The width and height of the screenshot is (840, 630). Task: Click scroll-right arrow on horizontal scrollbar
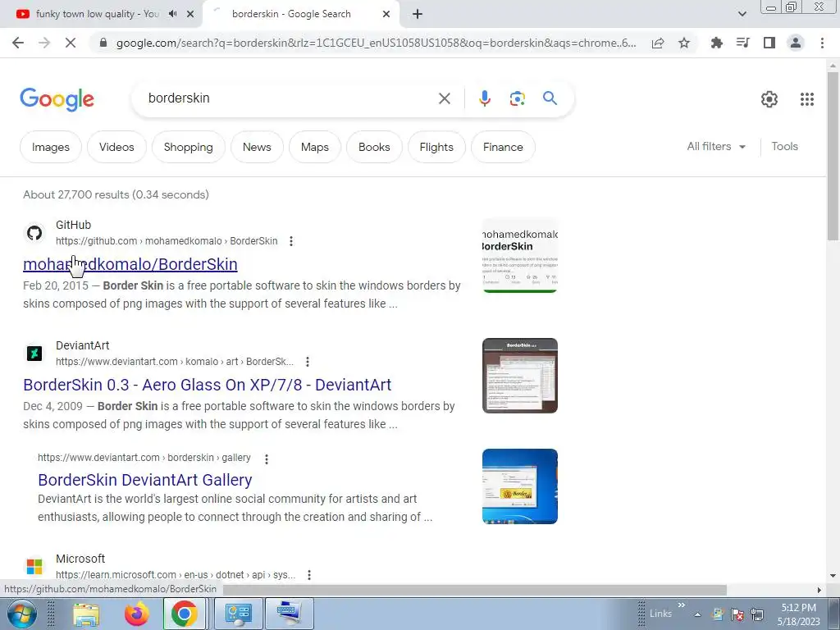[819, 590]
